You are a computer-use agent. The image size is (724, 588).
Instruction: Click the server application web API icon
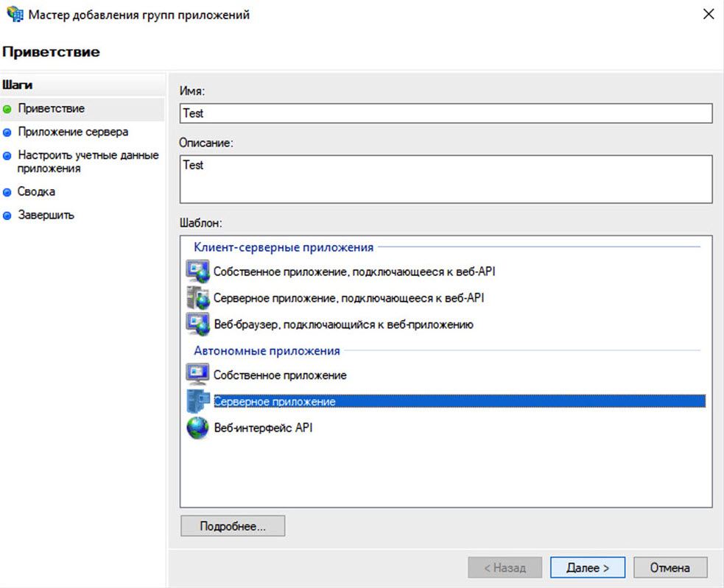pyautogui.click(x=197, y=298)
